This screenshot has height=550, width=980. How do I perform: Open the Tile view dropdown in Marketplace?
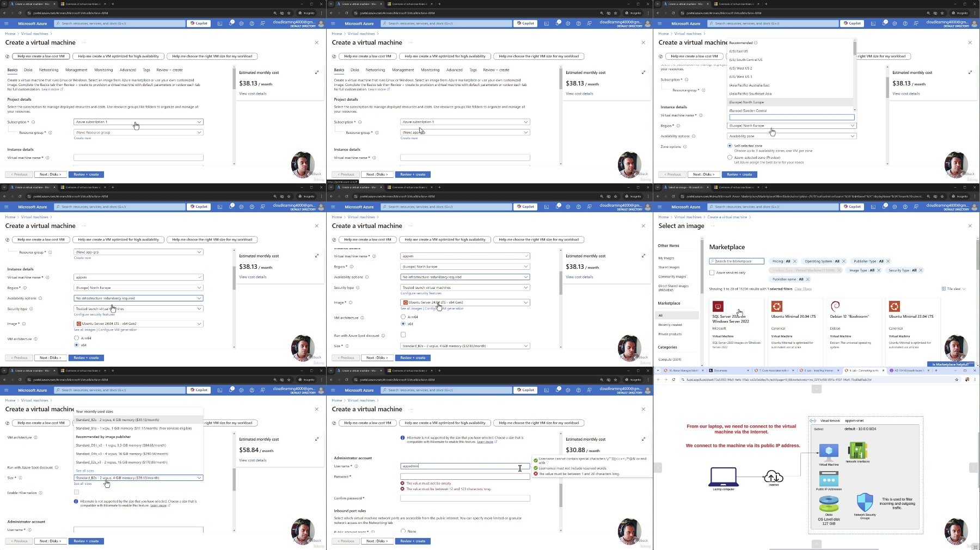pos(954,289)
